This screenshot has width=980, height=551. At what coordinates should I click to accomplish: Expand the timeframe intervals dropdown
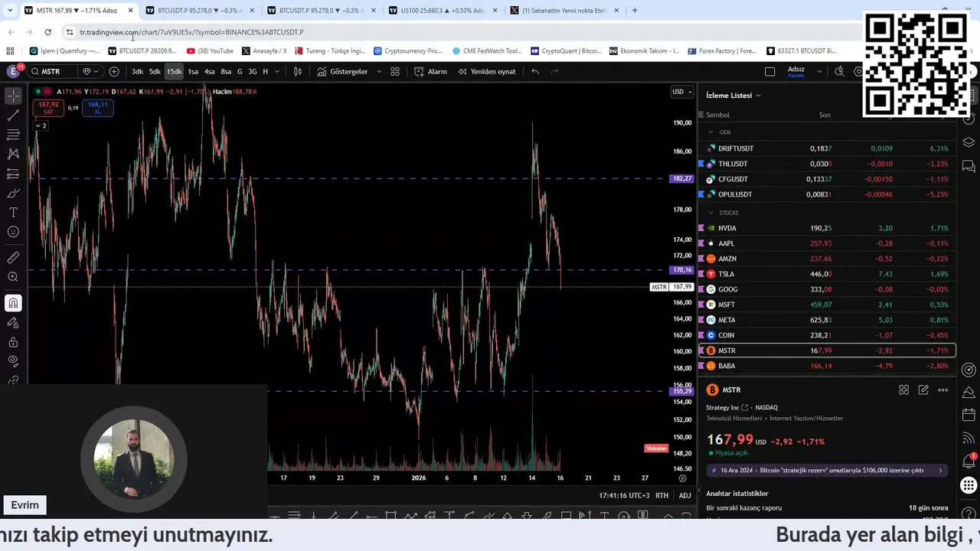[x=277, y=71]
